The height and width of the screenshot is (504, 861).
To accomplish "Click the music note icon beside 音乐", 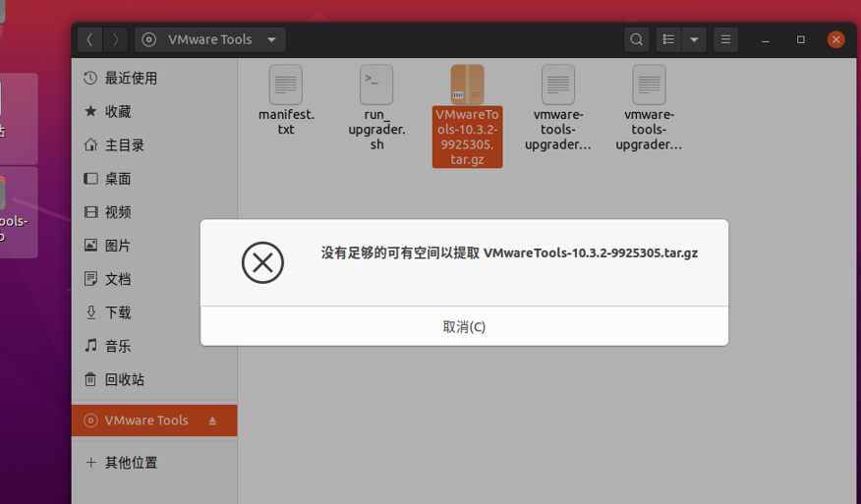I will [x=90, y=346].
